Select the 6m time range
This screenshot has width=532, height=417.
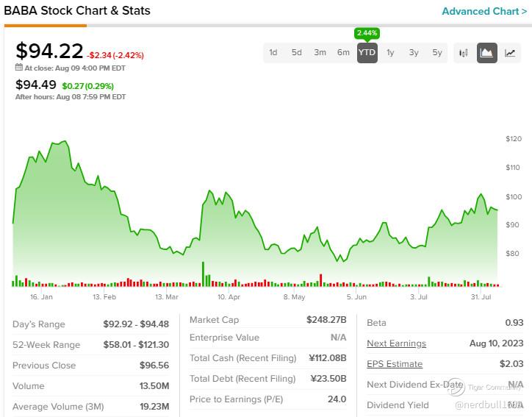coord(343,53)
